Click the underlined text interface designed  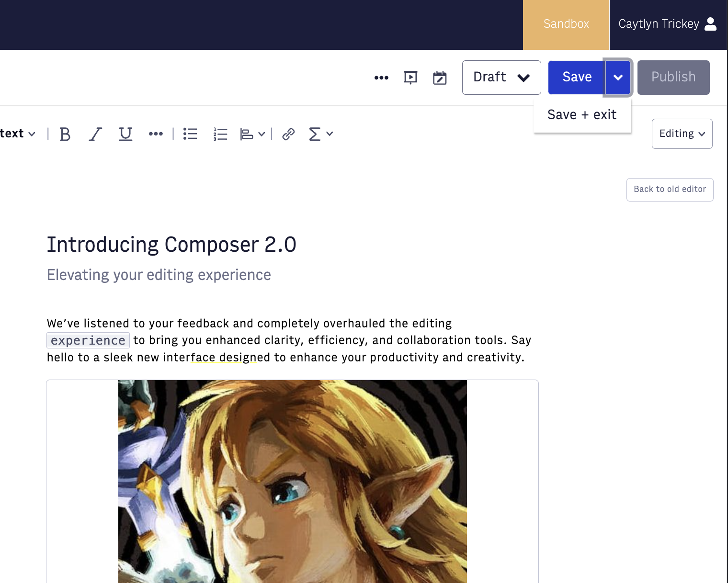(x=224, y=358)
